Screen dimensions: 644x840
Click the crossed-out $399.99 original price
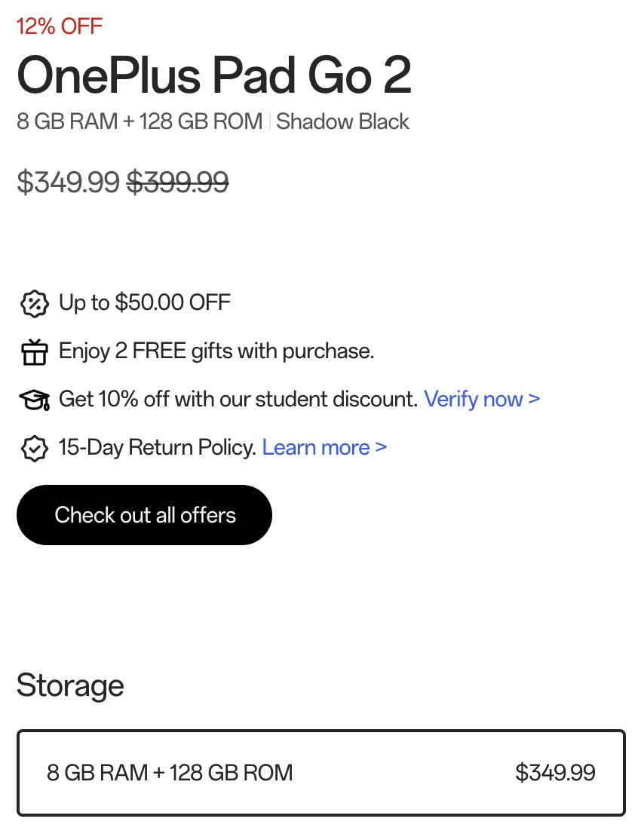pos(177,182)
